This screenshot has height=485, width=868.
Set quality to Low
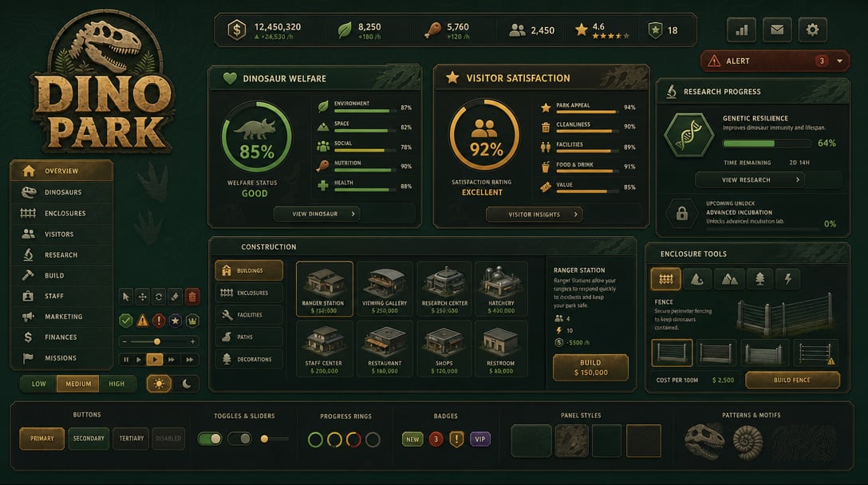click(39, 384)
